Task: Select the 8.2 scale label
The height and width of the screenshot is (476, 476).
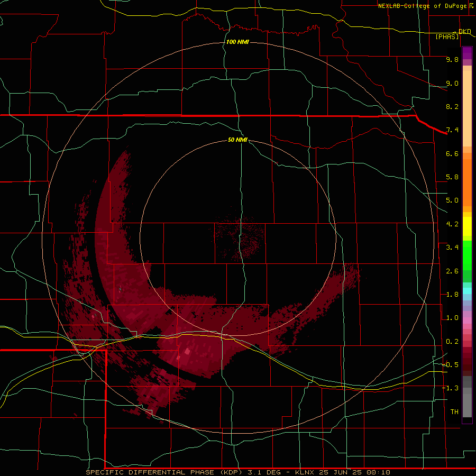Action: [x=452, y=106]
